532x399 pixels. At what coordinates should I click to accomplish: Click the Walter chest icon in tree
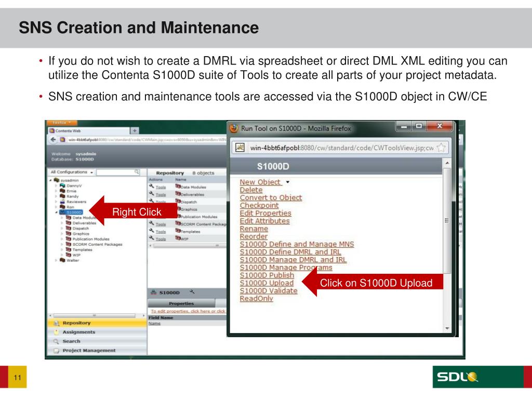pyautogui.click(x=62, y=260)
